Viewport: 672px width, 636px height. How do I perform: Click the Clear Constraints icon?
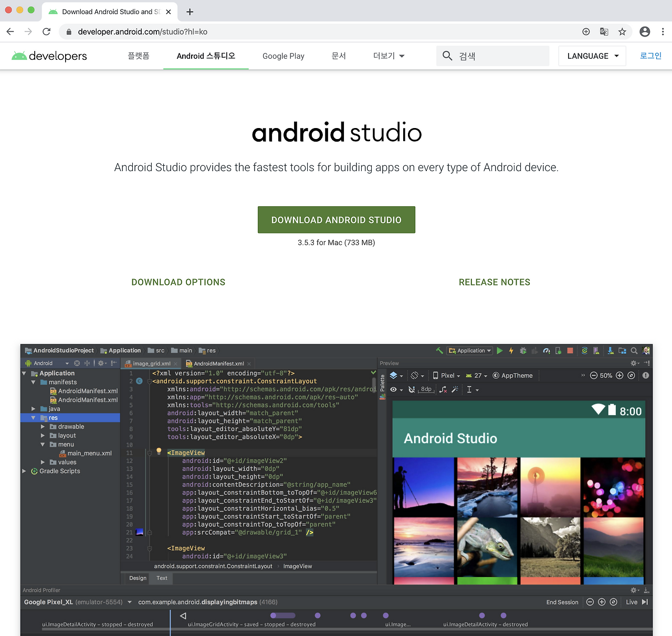point(443,389)
